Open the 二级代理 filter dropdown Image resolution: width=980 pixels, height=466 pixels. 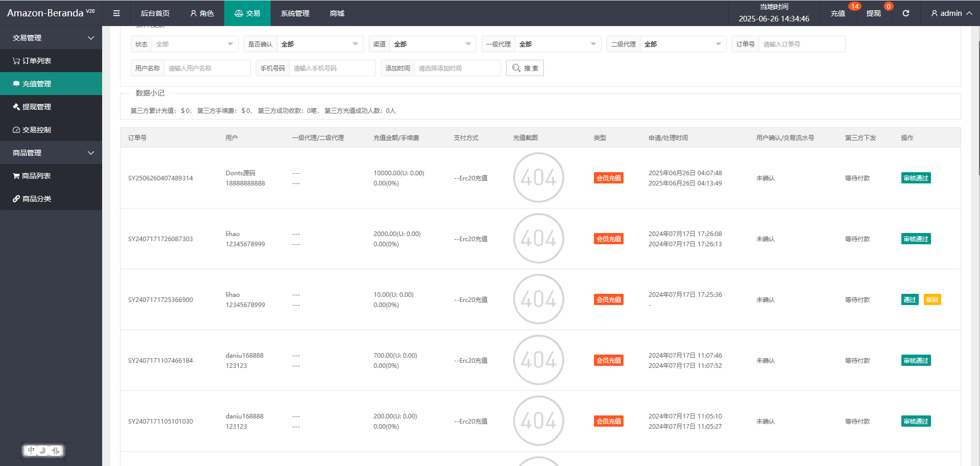(x=683, y=44)
